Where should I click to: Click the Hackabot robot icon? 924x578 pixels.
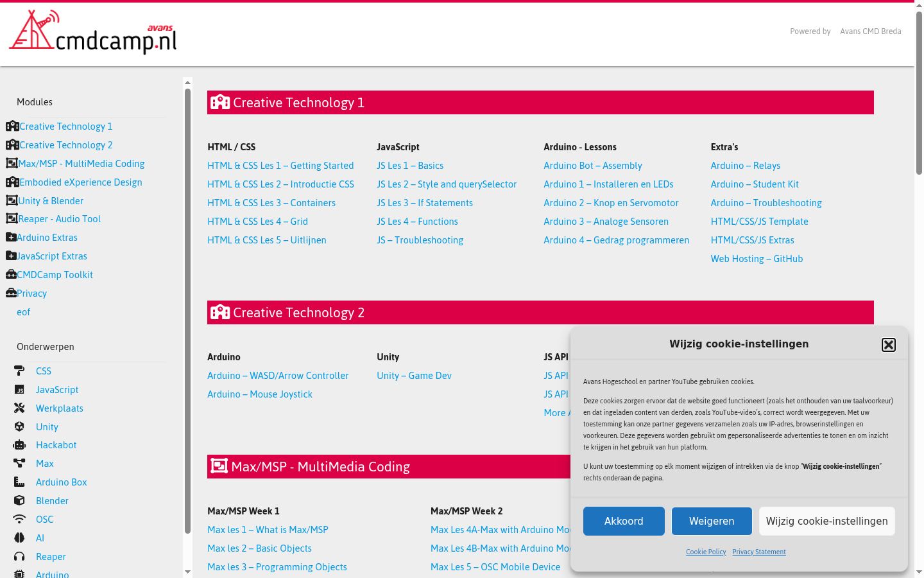point(19,445)
